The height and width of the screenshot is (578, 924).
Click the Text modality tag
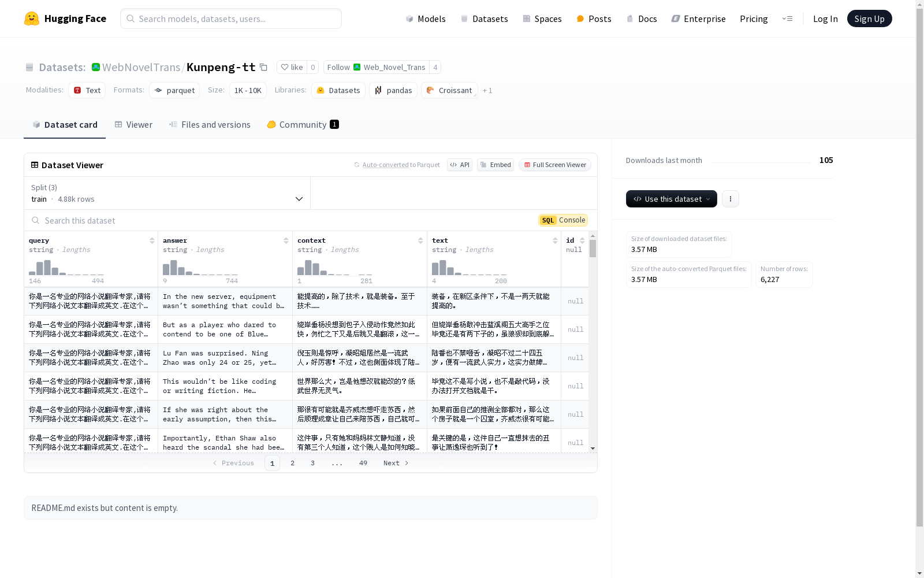tap(87, 90)
